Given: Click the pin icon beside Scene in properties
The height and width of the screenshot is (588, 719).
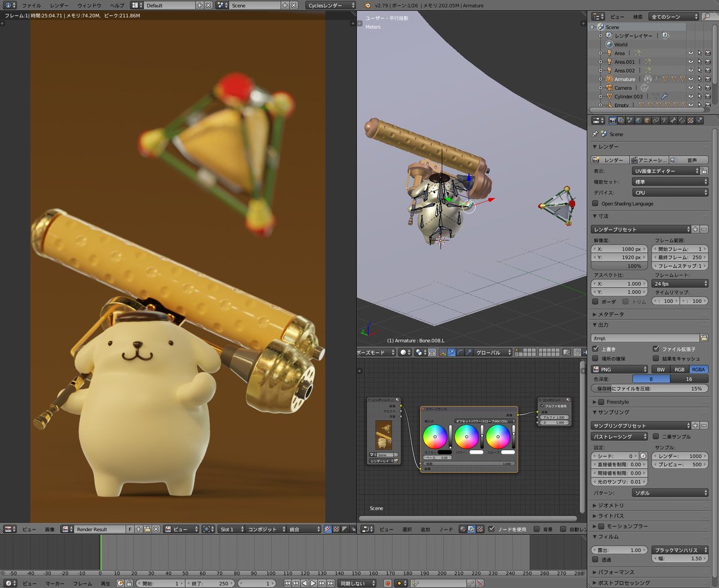Looking at the screenshot, I should point(595,134).
